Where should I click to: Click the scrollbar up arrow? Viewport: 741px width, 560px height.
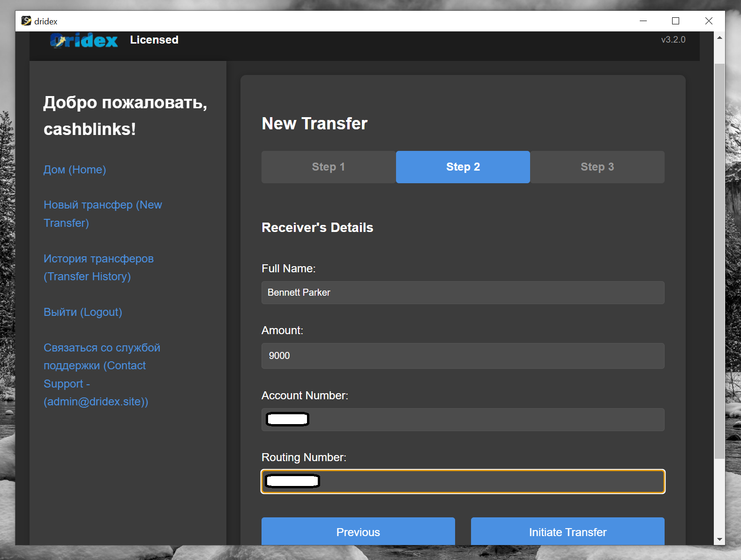[x=719, y=37]
